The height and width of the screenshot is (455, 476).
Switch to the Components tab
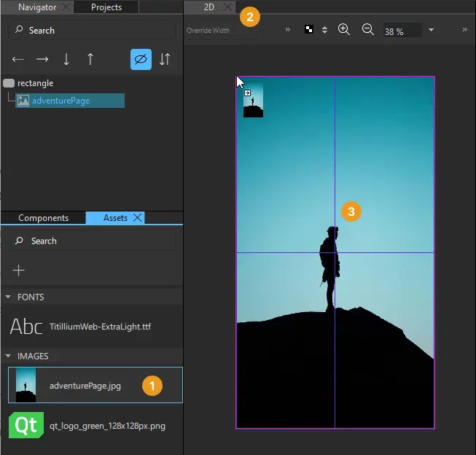pyautogui.click(x=43, y=218)
